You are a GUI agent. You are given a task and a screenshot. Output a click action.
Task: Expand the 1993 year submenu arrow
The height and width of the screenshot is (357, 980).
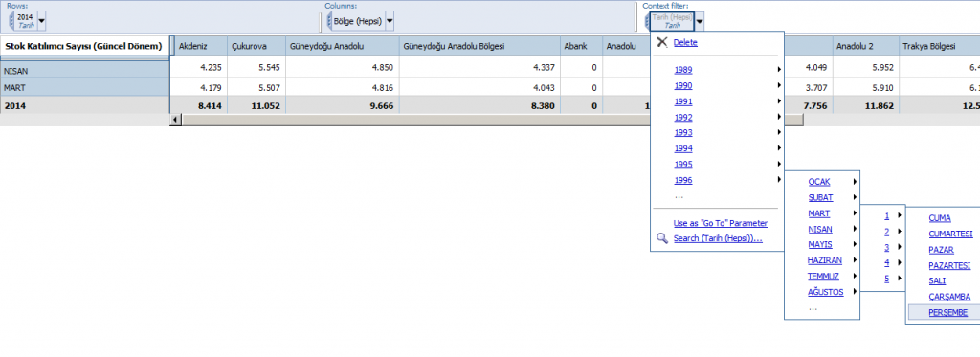pos(779,132)
